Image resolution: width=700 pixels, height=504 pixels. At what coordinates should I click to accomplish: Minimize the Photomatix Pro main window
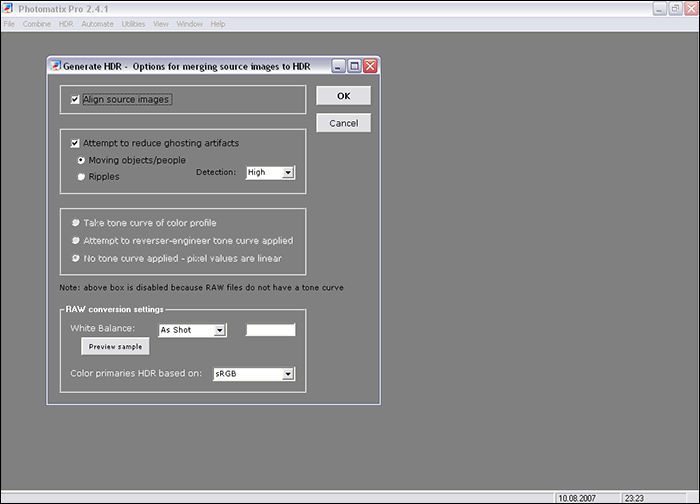659,8
